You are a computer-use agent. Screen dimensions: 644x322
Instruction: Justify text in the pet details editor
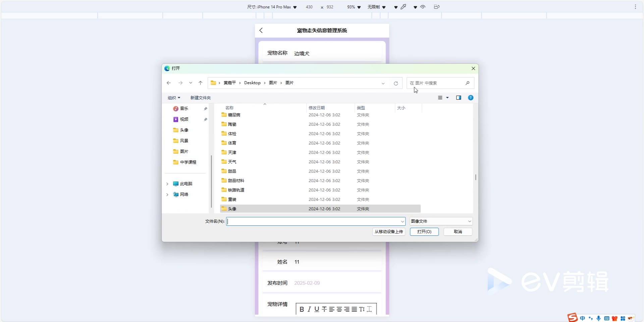click(354, 309)
